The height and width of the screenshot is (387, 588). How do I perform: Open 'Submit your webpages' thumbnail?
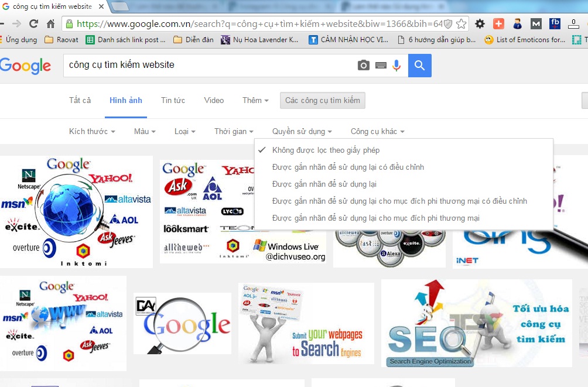306,323
